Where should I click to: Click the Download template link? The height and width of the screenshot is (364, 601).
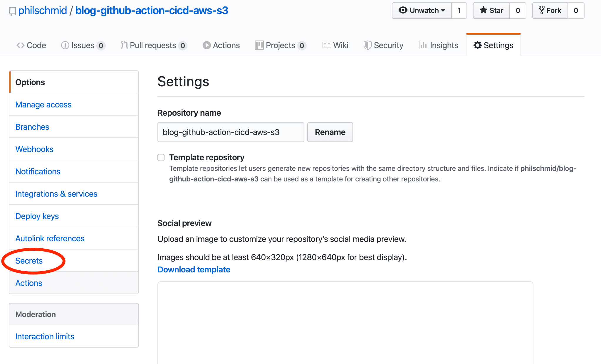(194, 269)
